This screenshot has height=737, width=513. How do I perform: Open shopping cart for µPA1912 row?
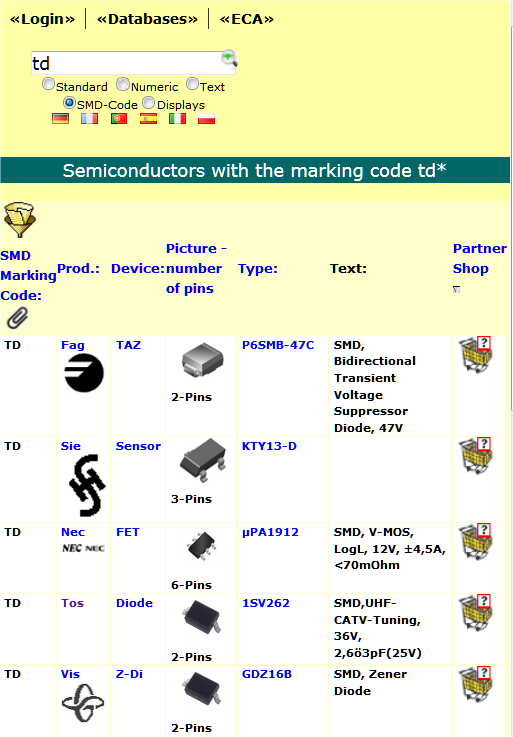[x=475, y=541]
